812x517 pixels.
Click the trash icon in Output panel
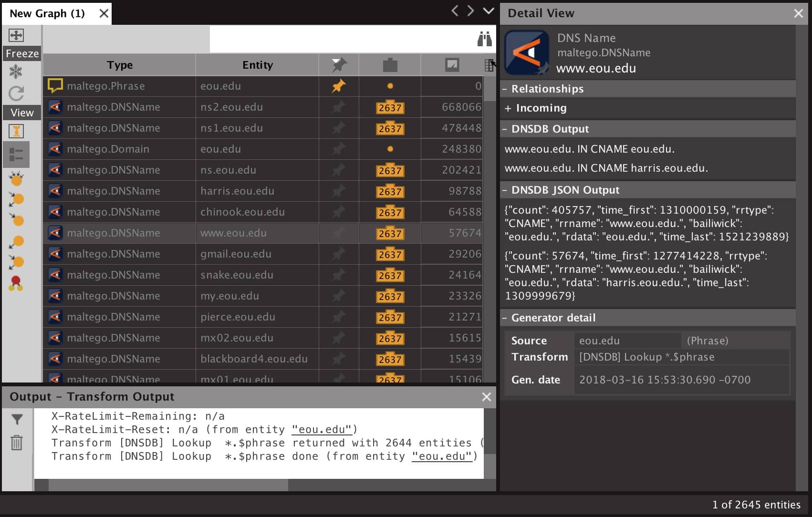pyautogui.click(x=17, y=443)
